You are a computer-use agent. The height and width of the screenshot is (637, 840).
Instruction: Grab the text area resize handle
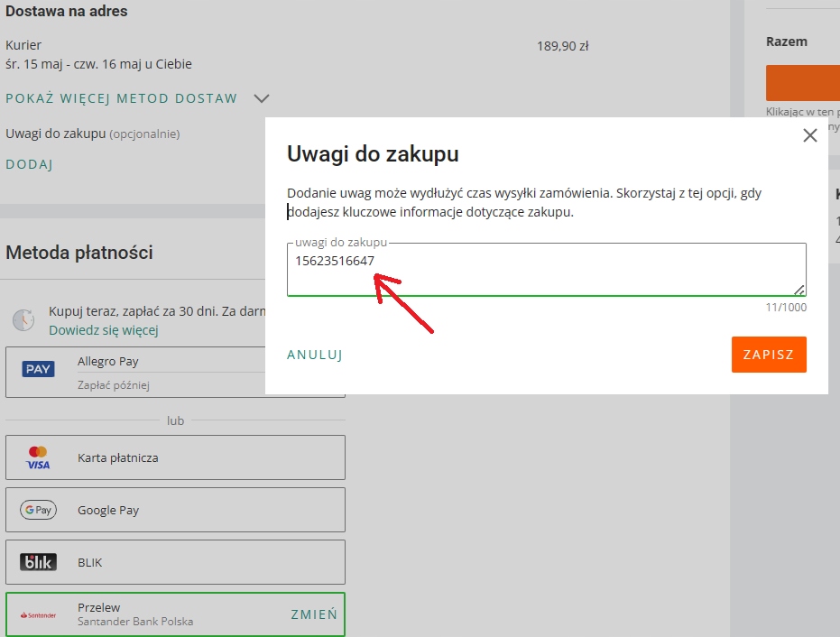pos(798,290)
